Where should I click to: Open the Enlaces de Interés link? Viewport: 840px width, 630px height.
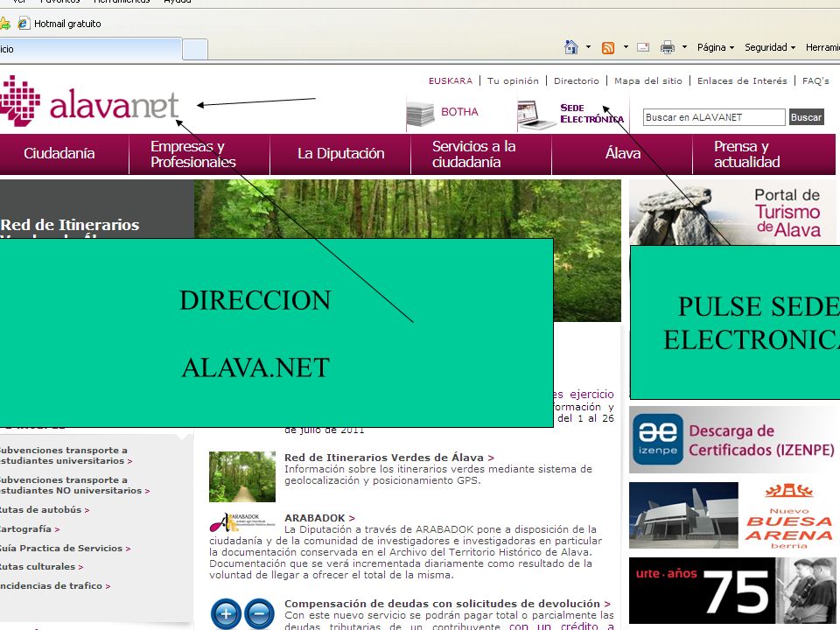742,80
